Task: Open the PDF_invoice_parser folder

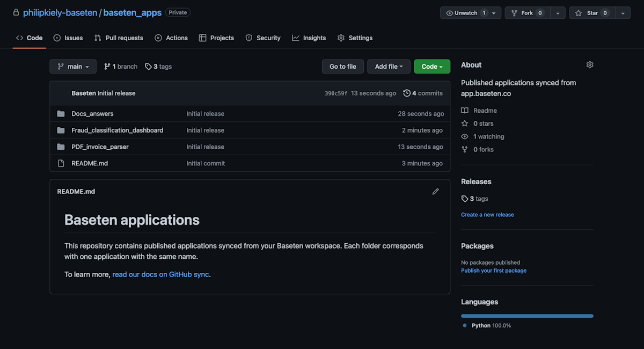Action: point(100,147)
